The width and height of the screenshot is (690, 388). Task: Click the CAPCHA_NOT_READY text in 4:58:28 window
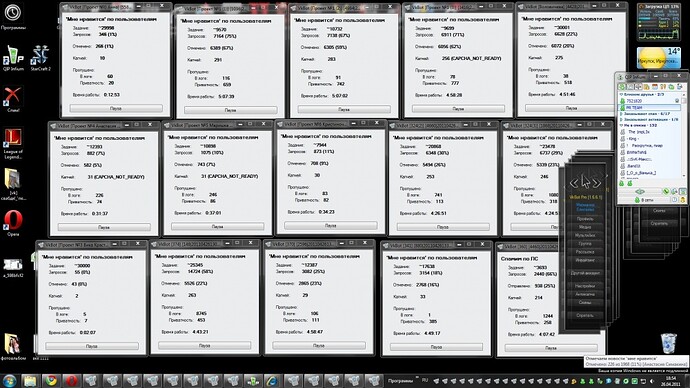click(477, 58)
